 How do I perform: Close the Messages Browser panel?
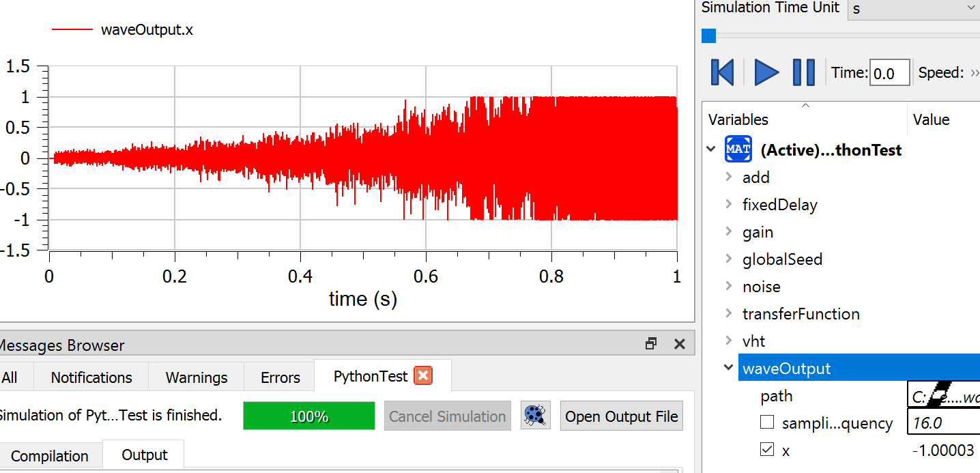pyautogui.click(x=679, y=345)
